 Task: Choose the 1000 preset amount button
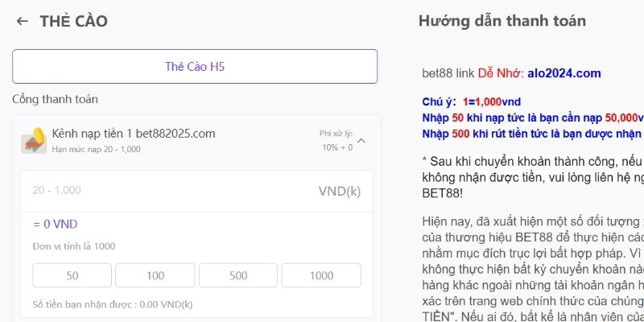(321, 275)
